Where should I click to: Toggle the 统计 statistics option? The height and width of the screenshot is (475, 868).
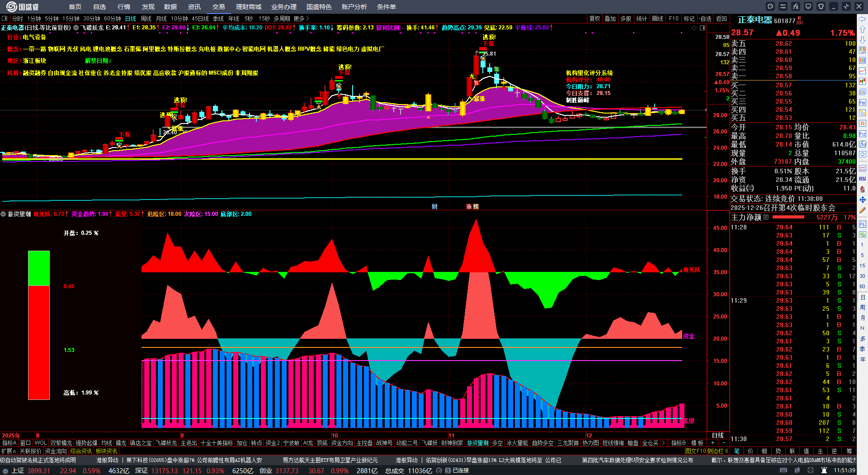click(642, 19)
